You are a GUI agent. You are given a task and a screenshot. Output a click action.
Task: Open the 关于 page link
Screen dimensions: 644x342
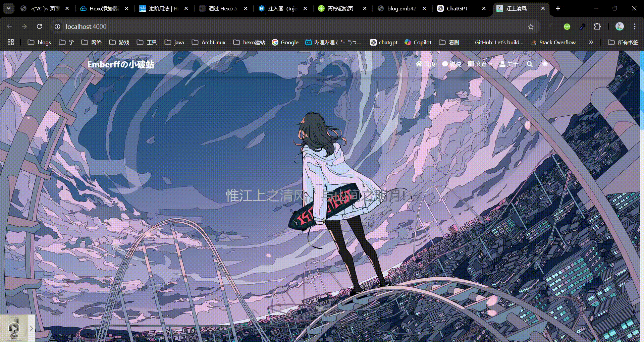pos(509,64)
